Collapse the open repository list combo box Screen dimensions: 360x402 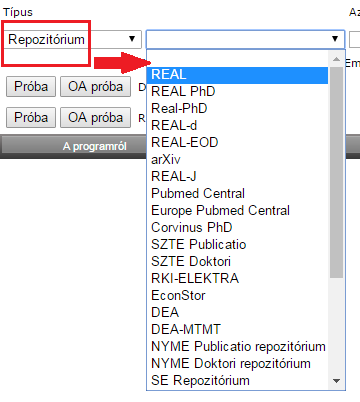(x=245, y=39)
